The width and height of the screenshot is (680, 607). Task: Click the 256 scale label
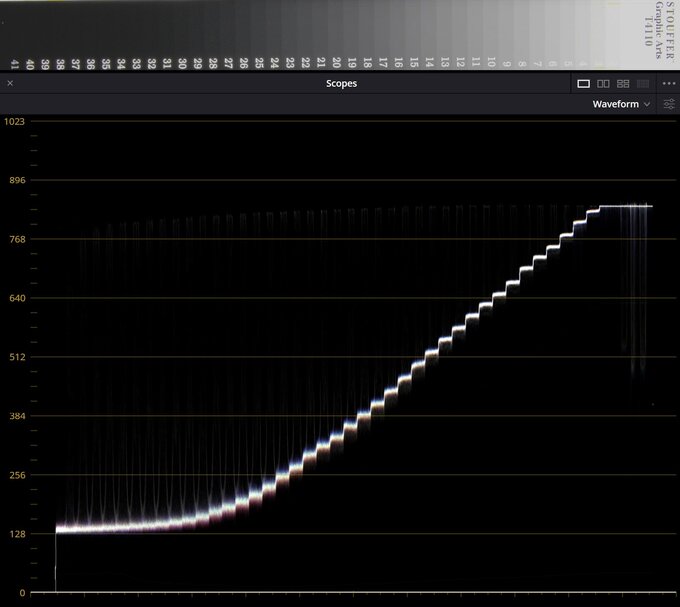[x=17, y=475]
